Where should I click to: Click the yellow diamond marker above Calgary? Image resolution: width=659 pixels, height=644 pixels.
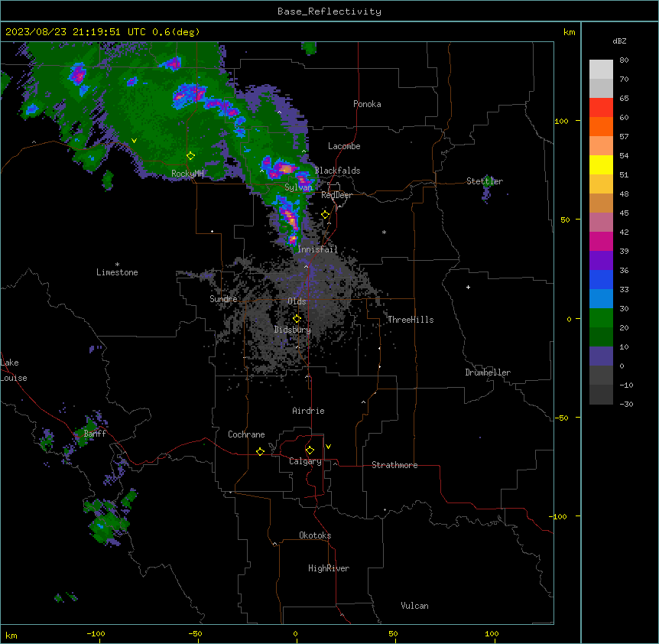tap(310, 450)
